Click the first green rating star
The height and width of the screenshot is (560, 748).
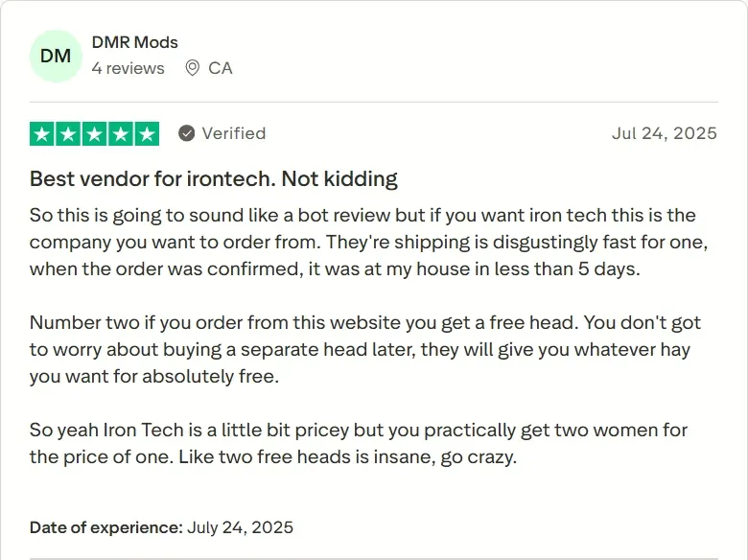[x=41, y=134]
